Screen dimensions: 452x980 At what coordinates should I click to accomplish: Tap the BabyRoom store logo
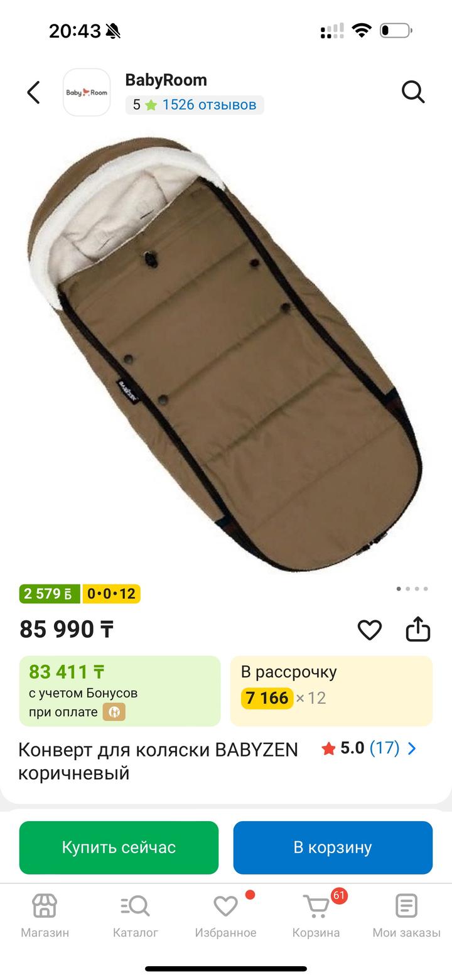[x=87, y=92]
